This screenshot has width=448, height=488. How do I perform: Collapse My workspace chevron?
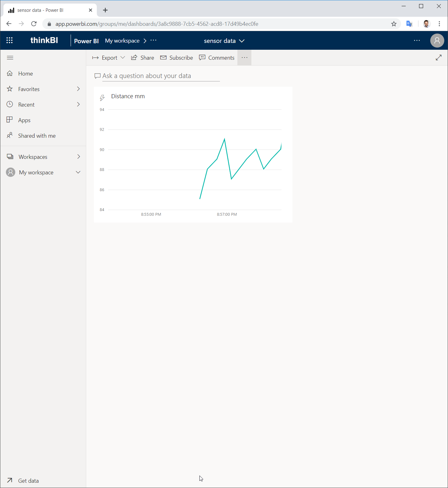78,172
